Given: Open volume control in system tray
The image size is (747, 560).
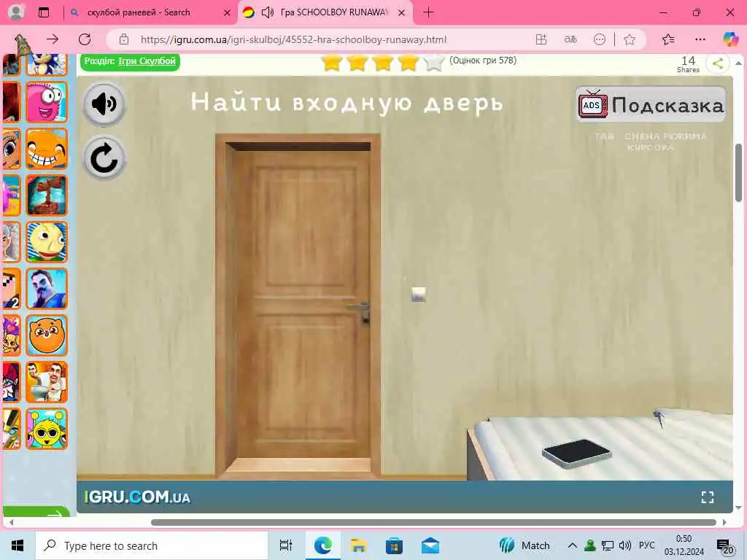Looking at the screenshot, I should pos(624,545).
